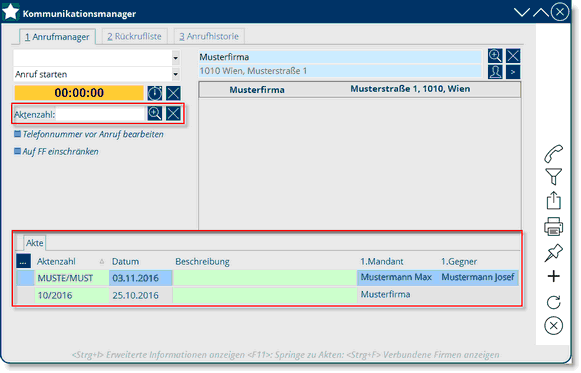Search Aktenzahl with magnifier icon
The width and height of the screenshot is (581, 373).
pyautogui.click(x=155, y=113)
